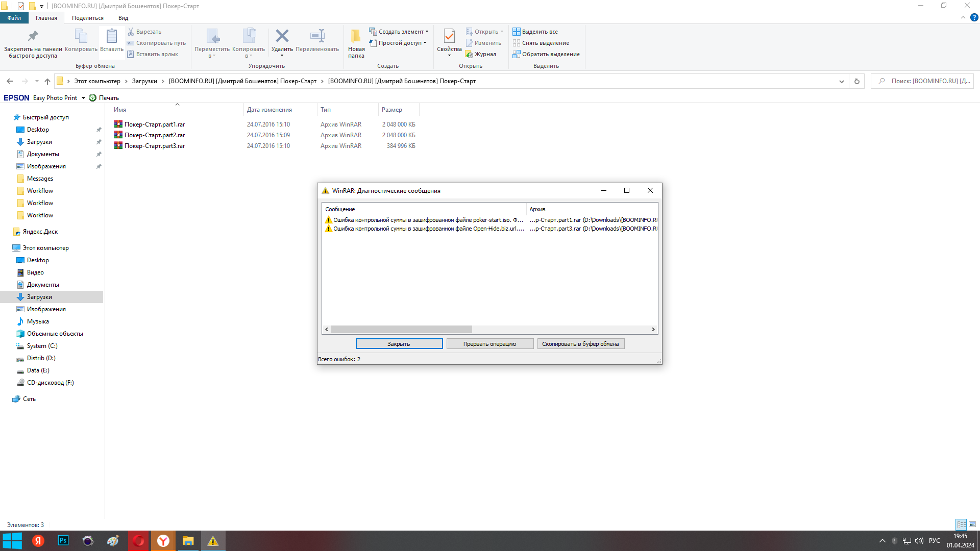Screen dimensions: 980x551
Task: Expand Easy Photo Print dropdown
Action: coord(83,98)
